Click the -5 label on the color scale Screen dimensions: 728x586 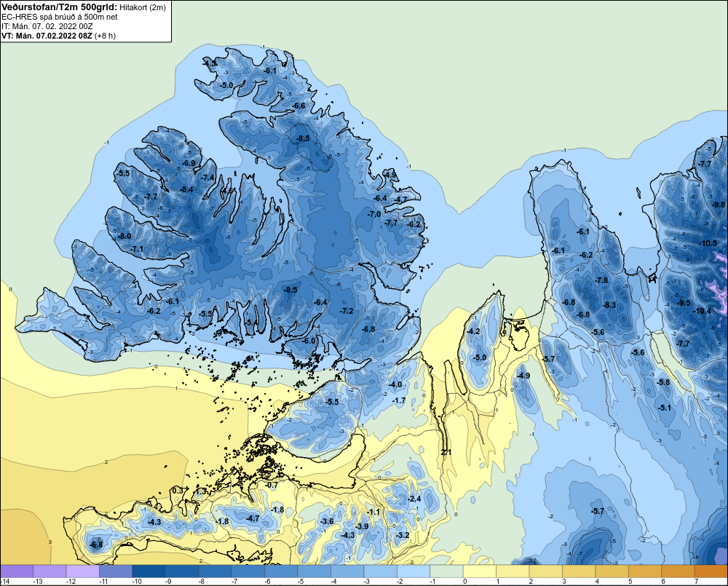coord(301,582)
